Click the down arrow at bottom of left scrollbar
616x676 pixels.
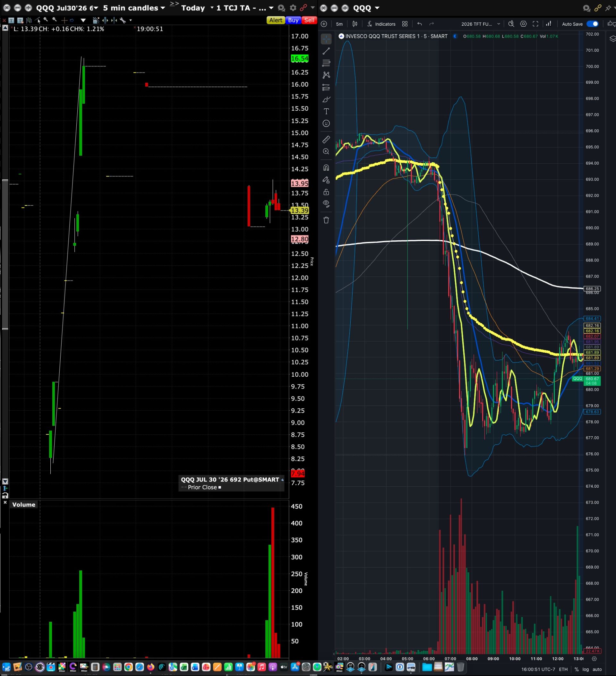pos(5,481)
